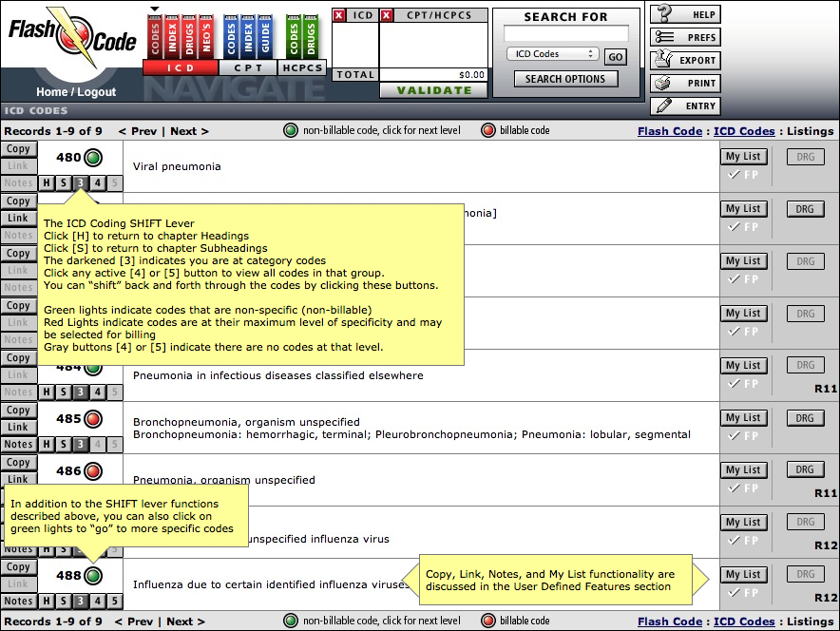
Task: Expand level 5 codes for 488
Action: click(115, 601)
